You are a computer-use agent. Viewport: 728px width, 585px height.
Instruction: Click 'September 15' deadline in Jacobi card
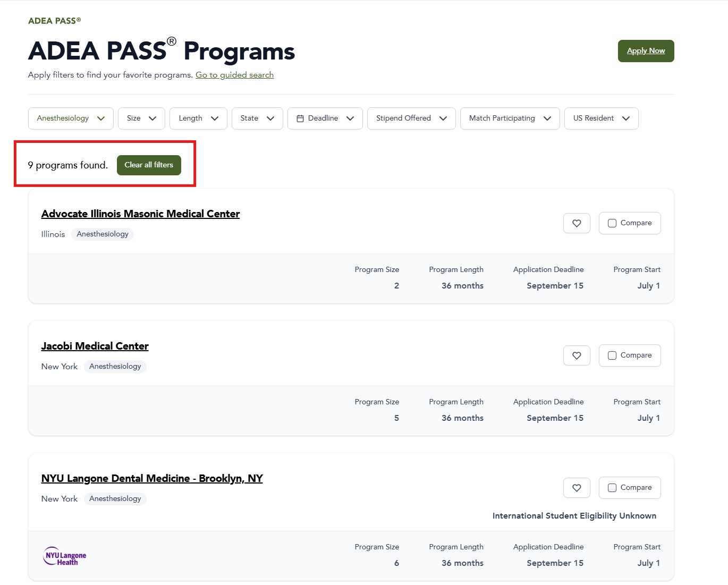click(x=555, y=418)
